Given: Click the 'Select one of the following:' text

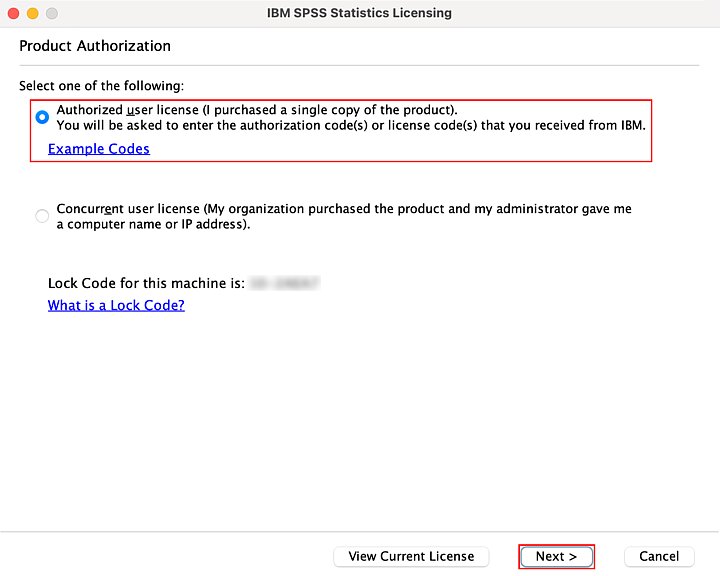Looking at the screenshot, I should pyautogui.click(x=101, y=86).
